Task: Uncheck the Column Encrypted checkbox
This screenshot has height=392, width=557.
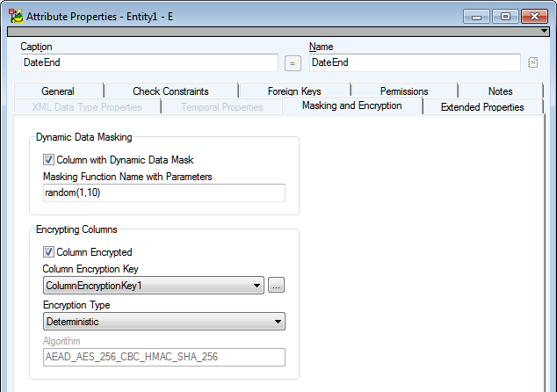Action: 48,252
